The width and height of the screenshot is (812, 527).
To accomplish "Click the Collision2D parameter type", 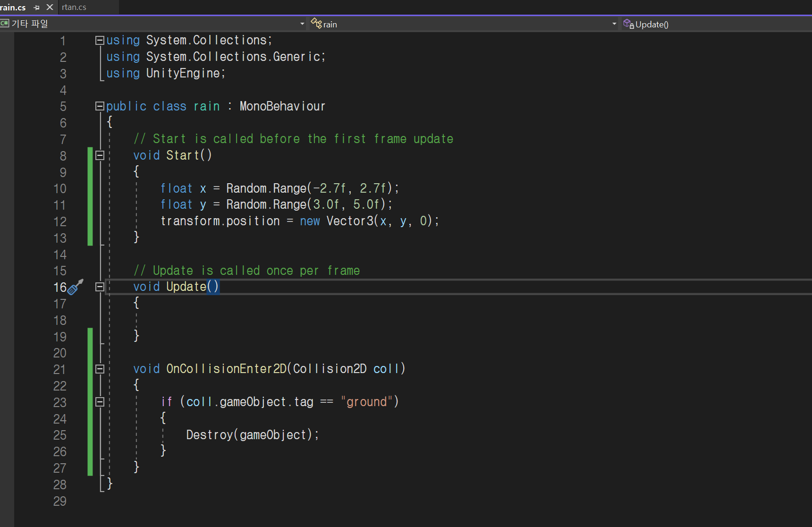I will [330, 369].
